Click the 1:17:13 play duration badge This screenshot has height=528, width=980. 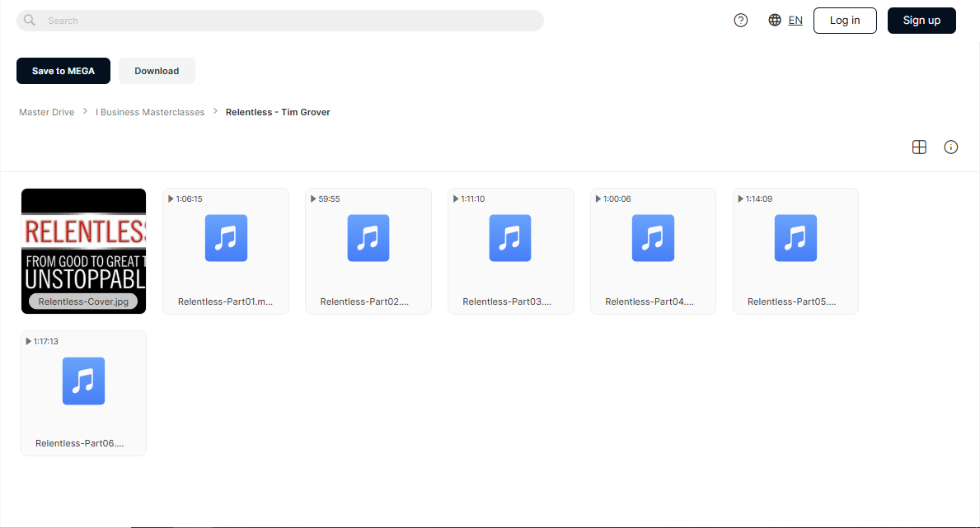pyautogui.click(x=42, y=341)
